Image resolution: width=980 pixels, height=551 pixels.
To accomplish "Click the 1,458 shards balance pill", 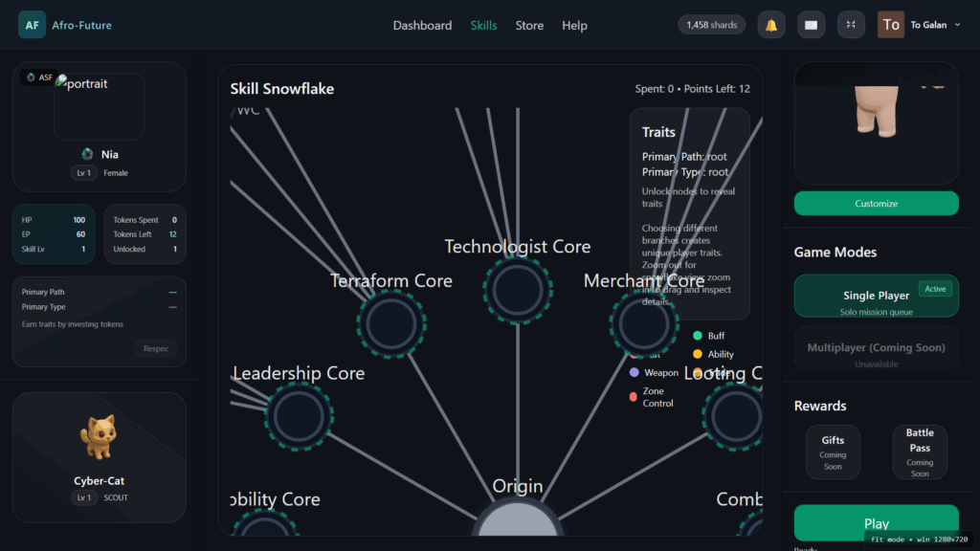I will [x=711, y=25].
